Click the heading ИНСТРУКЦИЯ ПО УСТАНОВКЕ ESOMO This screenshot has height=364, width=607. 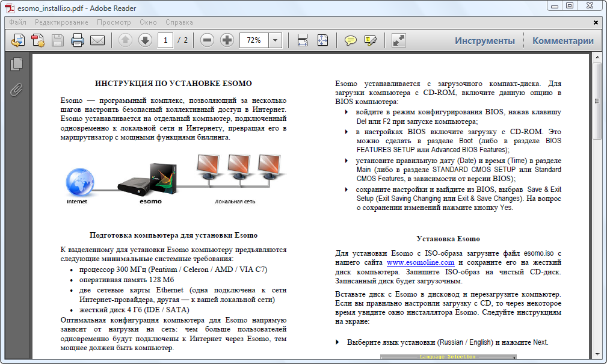pyautogui.click(x=173, y=83)
